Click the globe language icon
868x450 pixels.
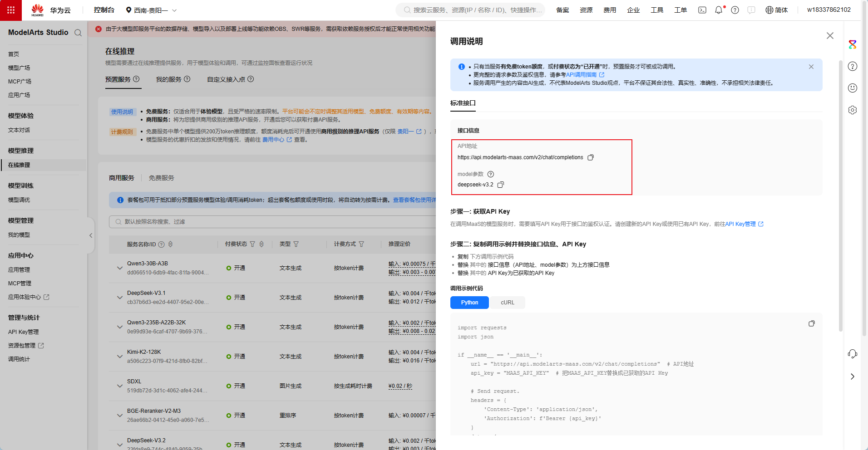click(x=769, y=10)
